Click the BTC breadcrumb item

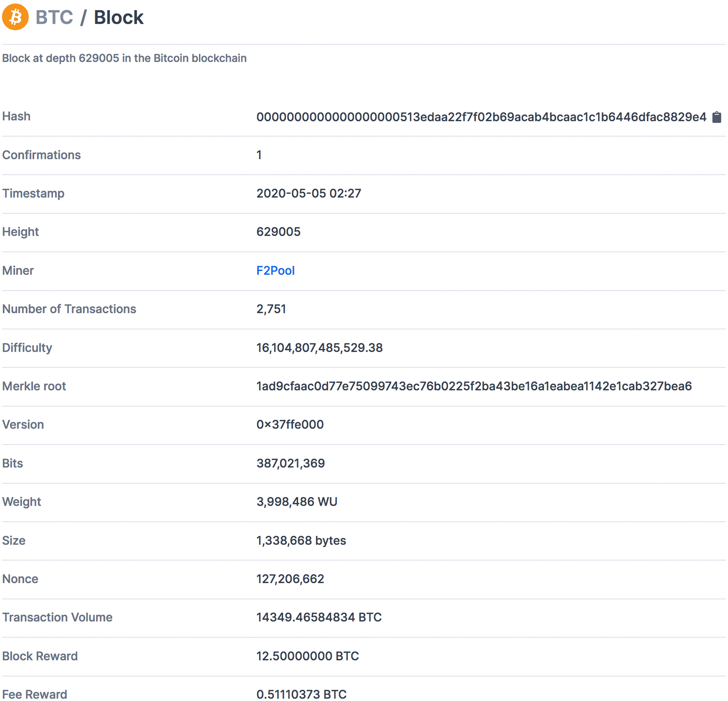coord(54,17)
